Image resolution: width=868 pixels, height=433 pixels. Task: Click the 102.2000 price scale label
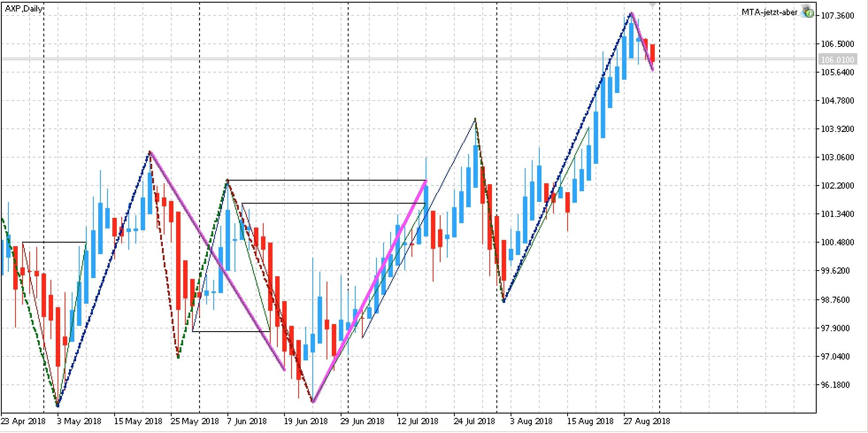point(837,186)
